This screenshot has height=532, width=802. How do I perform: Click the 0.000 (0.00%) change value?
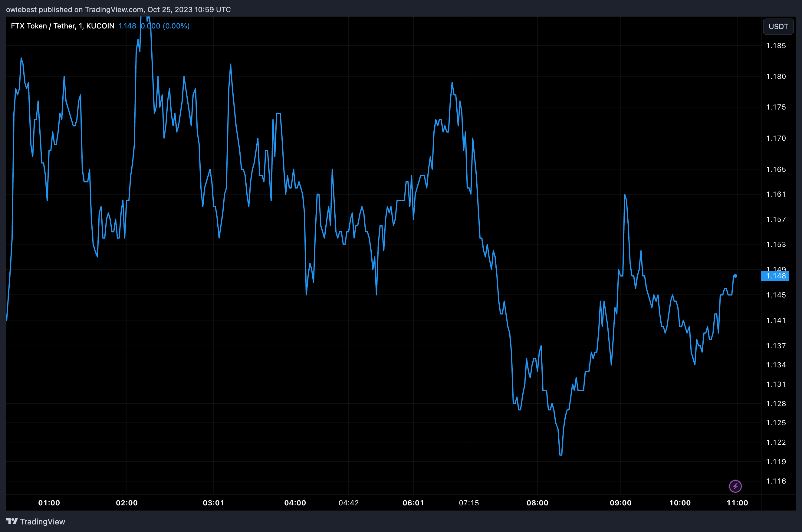point(165,26)
